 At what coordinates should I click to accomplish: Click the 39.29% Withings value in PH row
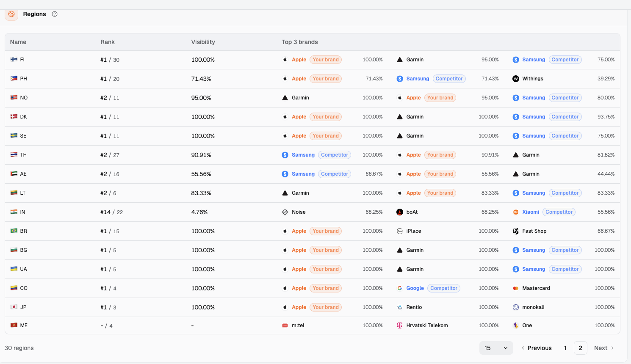tap(606, 79)
